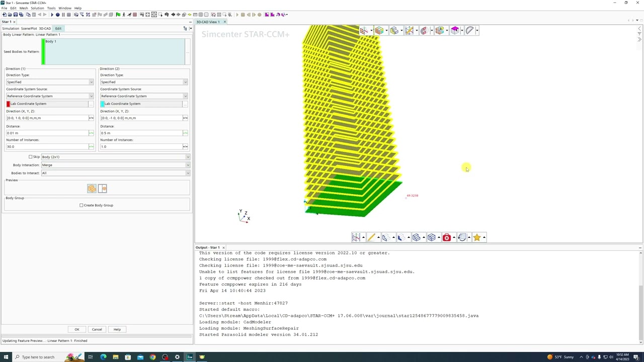Select Body 1 in Seed Bodies list
Image resolution: width=644 pixels, height=362 pixels.
(51, 41)
